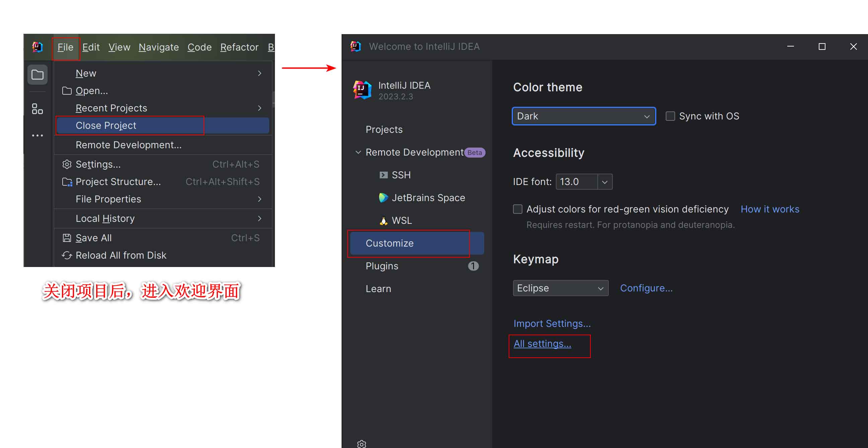Maximize the Welcome to IntelliJ IDEA window
The width and height of the screenshot is (868, 448).
[x=822, y=47]
